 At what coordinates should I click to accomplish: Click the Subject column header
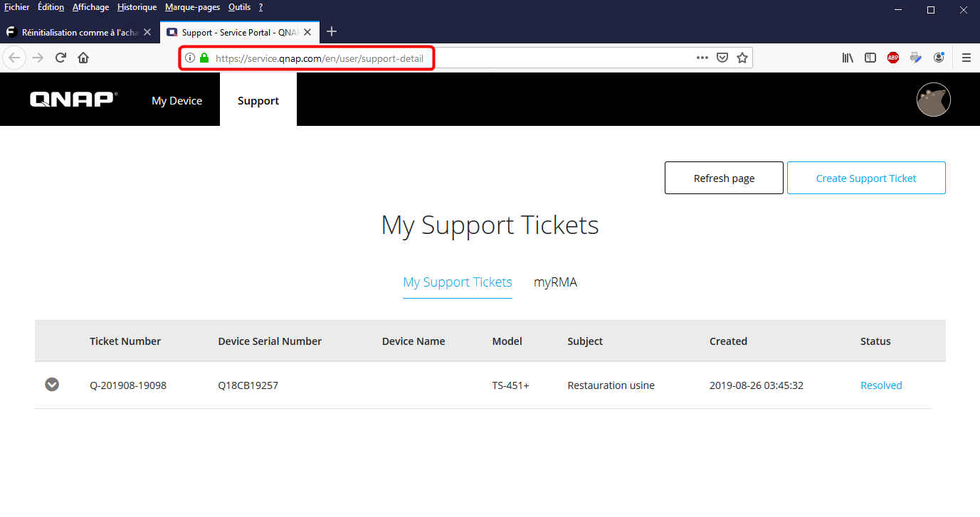click(585, 341)
